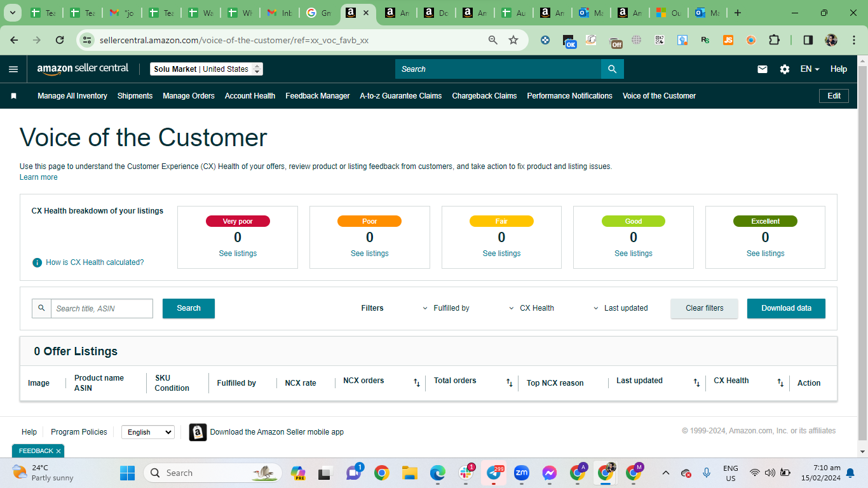The height and width of the screenshot is (488, 868).
Task: Sort the table by Last updated column
Action: point(696,383)
